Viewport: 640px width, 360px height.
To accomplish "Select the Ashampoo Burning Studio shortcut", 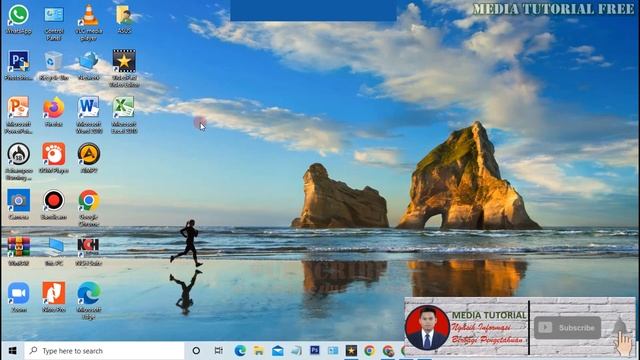I will coord(18,162).
